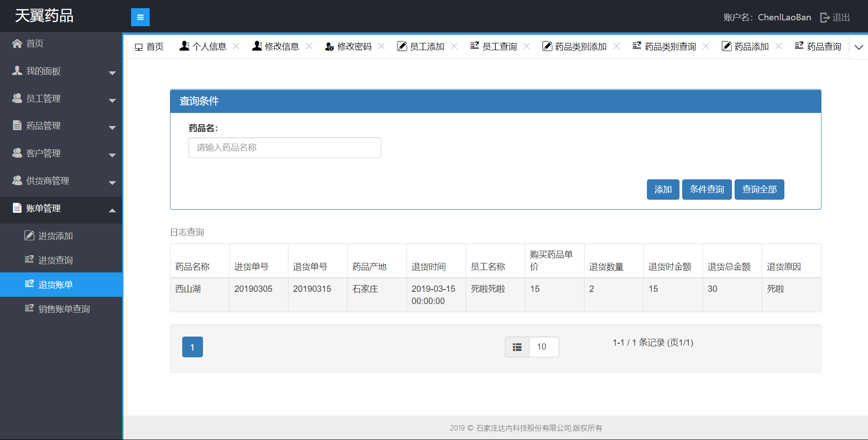This screenshot has width=868, height=440.
Task: Close the 药品添加 tab
Action: pyautogui.click(x=778, y=46)
